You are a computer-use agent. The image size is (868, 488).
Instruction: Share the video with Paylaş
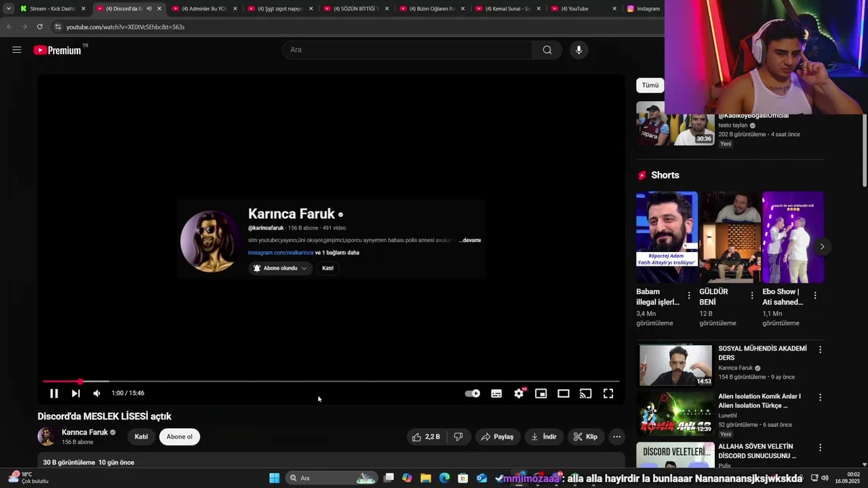tap(497, 437)
